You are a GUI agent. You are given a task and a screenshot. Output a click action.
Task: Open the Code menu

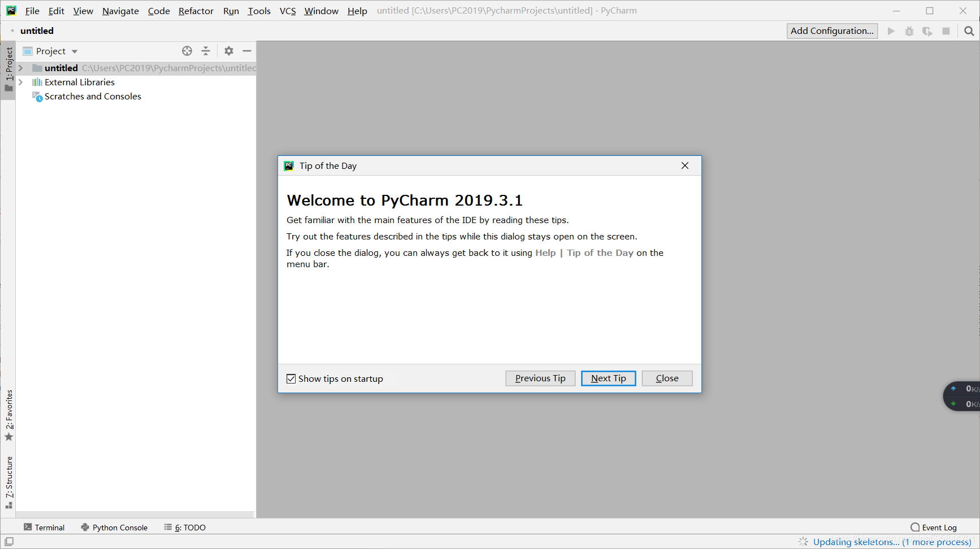[x=159, y=11]
